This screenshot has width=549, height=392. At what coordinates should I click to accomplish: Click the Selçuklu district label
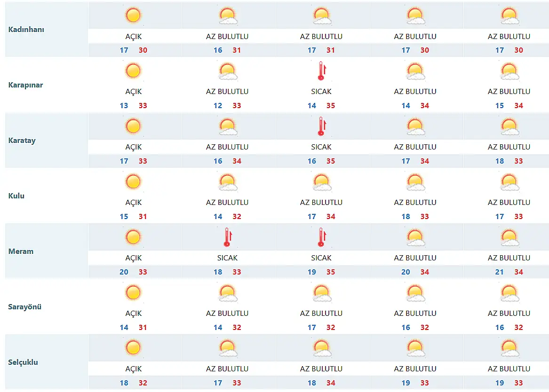(24, 362)
